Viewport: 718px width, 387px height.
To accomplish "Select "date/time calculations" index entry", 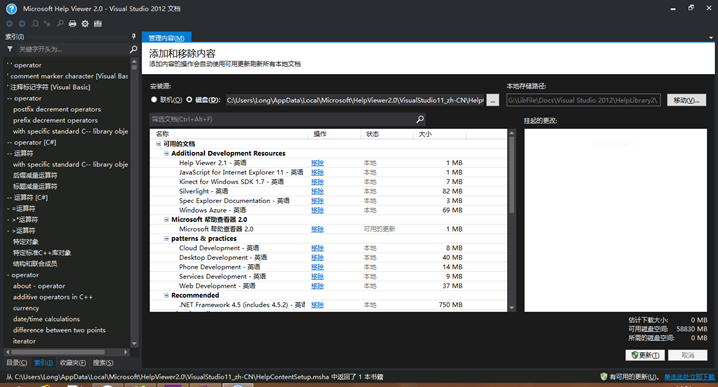I will point(46,319).
